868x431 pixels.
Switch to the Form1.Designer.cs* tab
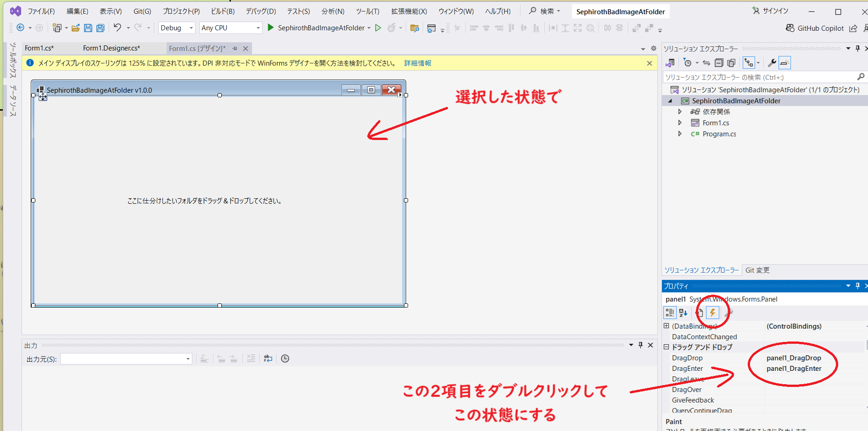[x=112, y=48]
